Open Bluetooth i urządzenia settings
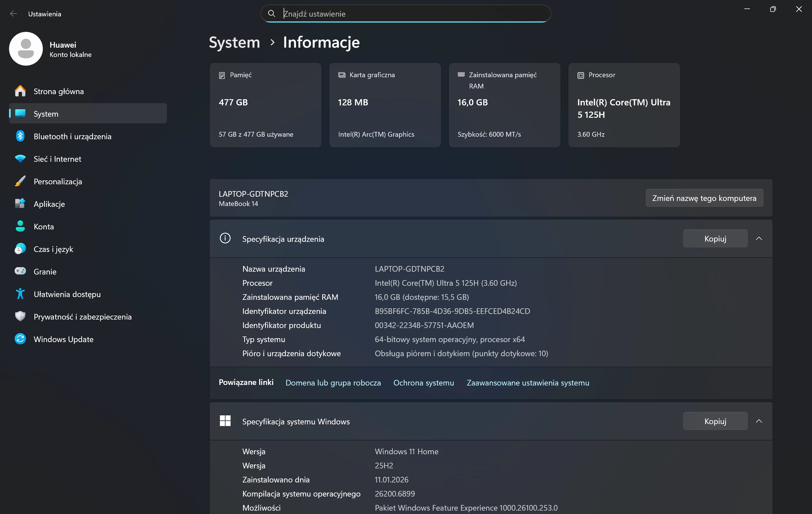This screenshot has width=812, height=514. tap(72, 136)
